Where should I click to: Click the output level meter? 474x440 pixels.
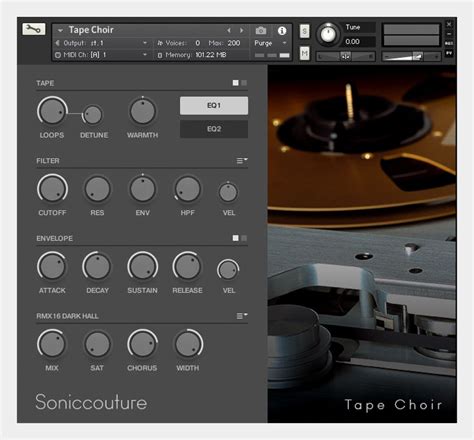(411, 35)
